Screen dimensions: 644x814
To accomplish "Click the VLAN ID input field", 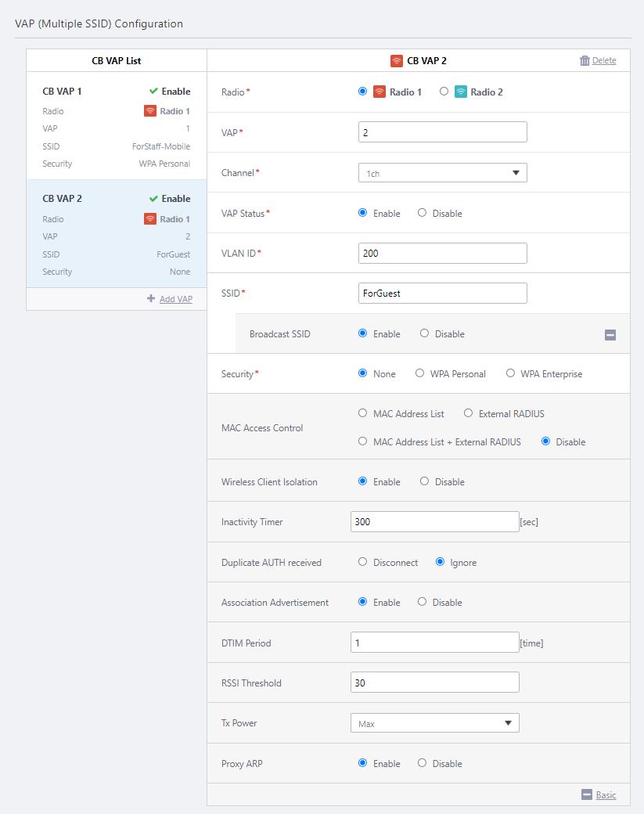I will (x=442, y=253).
